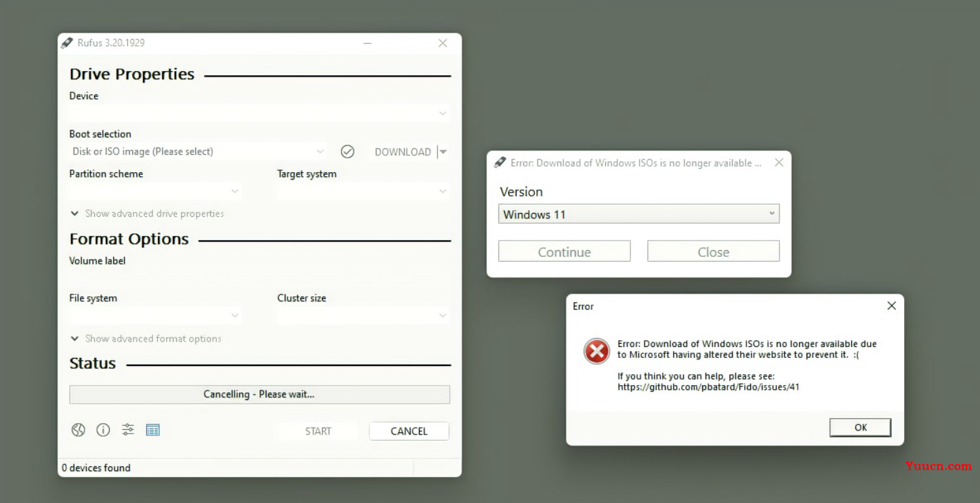The height and width of the screenshot is (503, 980).
Task: Click the START button
Action: [318, 431]
